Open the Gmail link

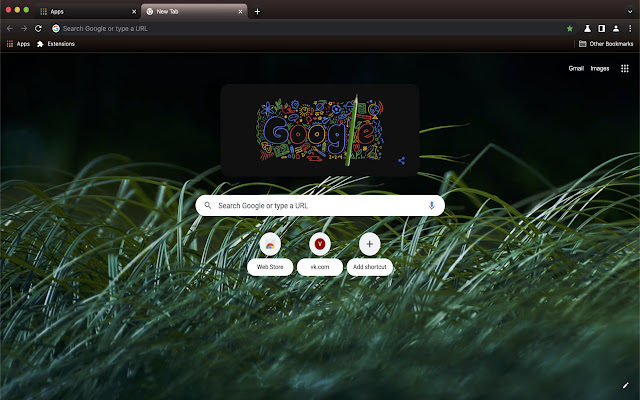point(576,69)
